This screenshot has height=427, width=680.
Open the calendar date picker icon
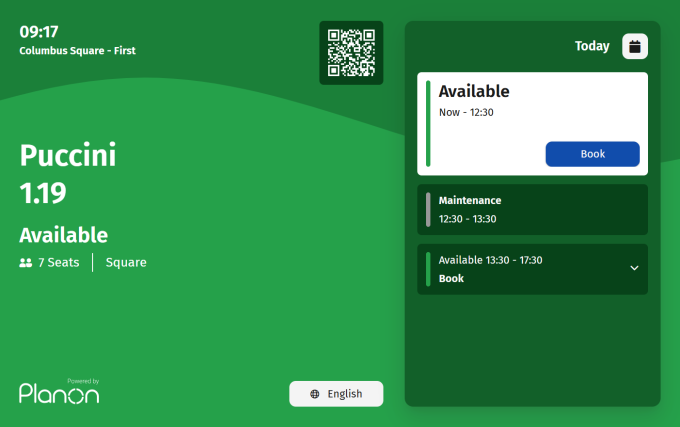635,46
